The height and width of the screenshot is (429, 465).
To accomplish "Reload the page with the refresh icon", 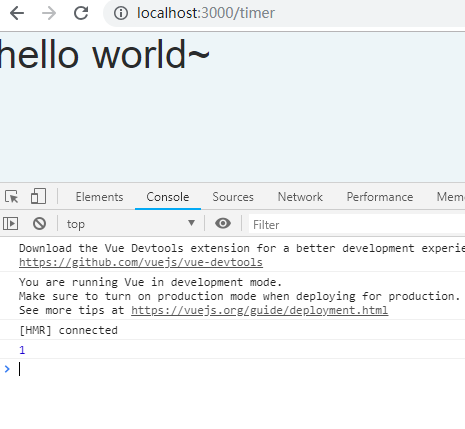I will 81,13.
